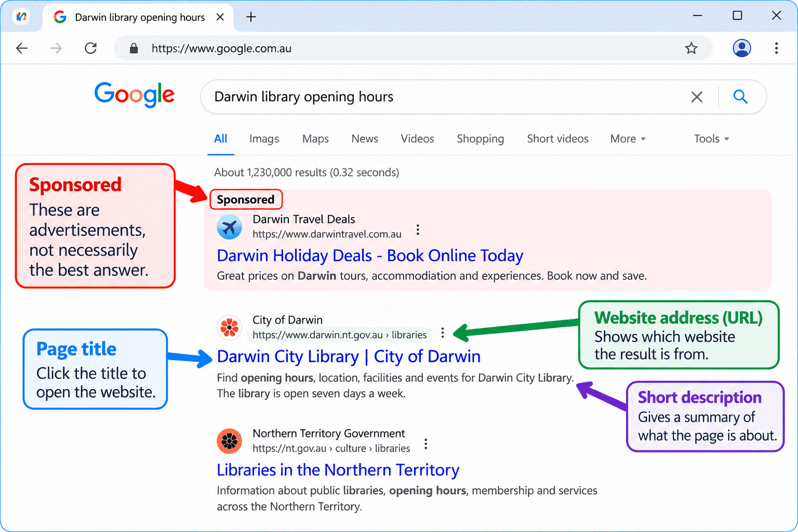Image resolution: width=798 pixels, height=532 pixels.
Task: Click the browser address bar URL
Action: (x=221, y=48)
